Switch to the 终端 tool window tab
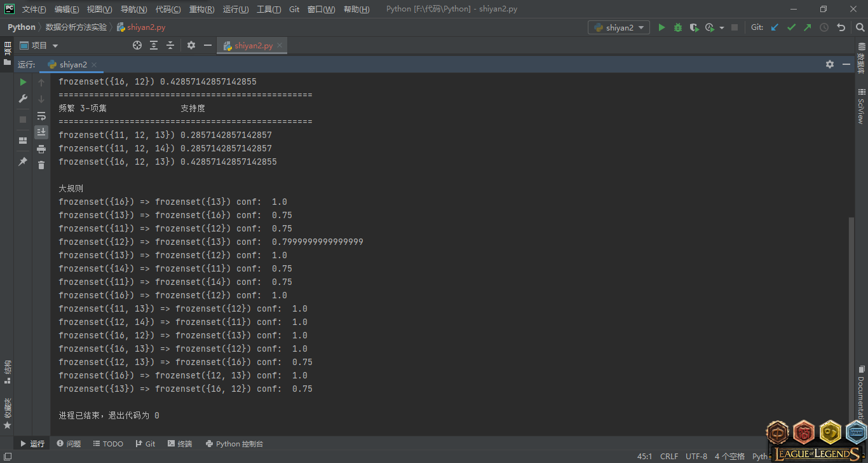Image resolution: width=868 pixels, height=463 pixels. coord(180,444)
